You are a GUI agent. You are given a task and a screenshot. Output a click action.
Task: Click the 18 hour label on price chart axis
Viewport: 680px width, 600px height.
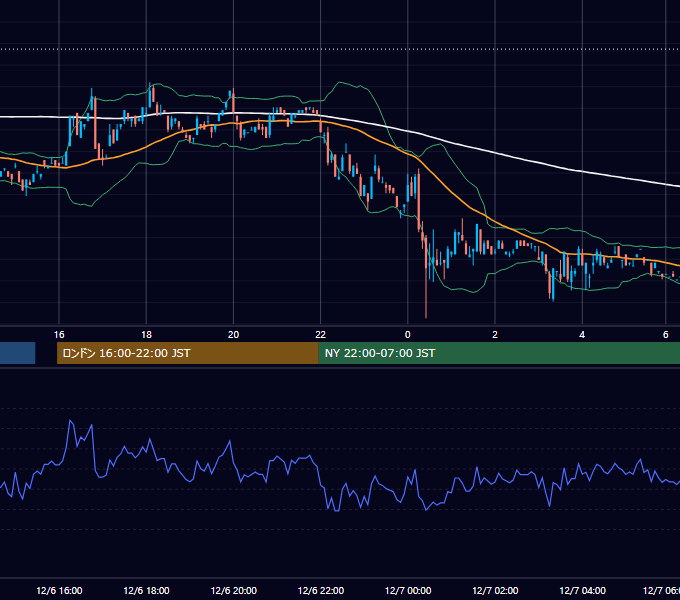(146, 334)
